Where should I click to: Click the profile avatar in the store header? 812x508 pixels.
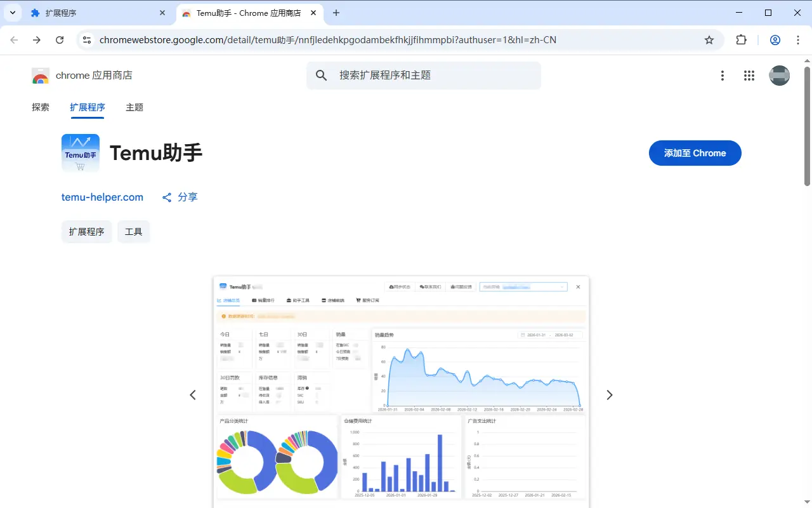779,75
